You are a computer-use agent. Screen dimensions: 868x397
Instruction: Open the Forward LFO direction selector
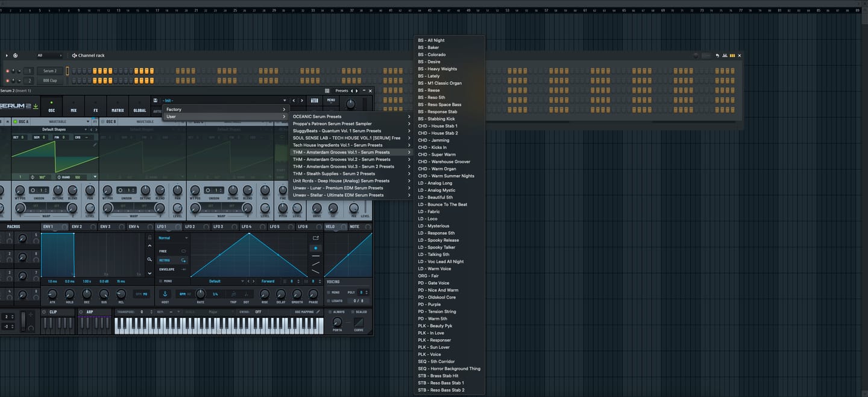pyautogui.click(x=269, y=281)
